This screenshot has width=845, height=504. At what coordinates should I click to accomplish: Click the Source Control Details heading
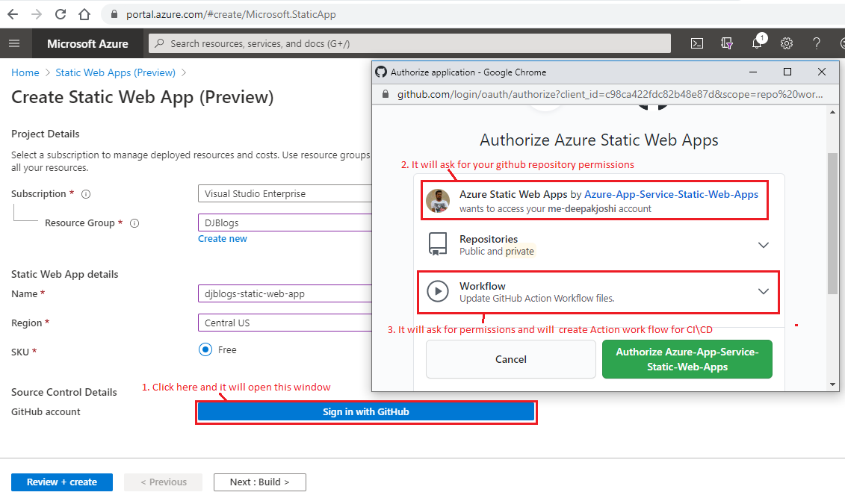tap(64, 393)
